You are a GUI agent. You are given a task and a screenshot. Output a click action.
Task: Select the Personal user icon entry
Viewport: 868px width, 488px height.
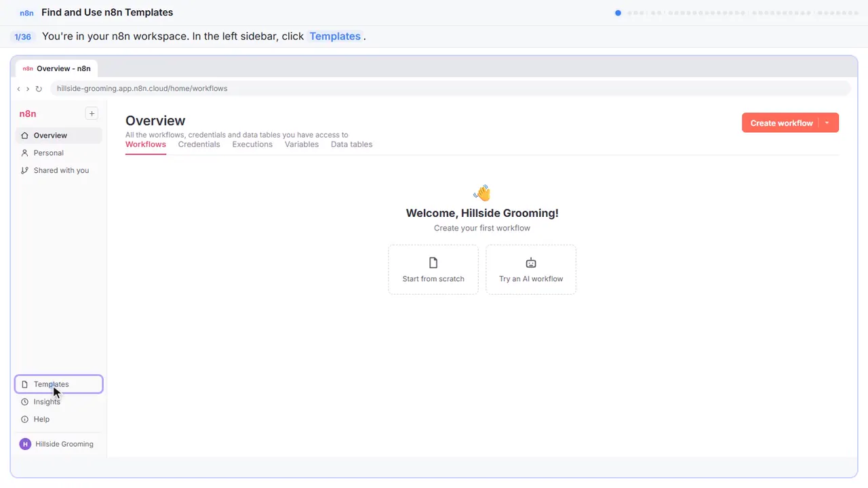tap(58, 153)
